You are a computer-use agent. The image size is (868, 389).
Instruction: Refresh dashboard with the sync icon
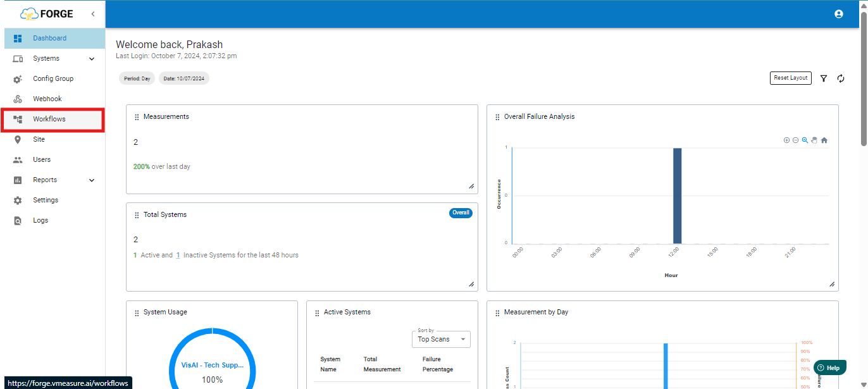tap(841, 78)
